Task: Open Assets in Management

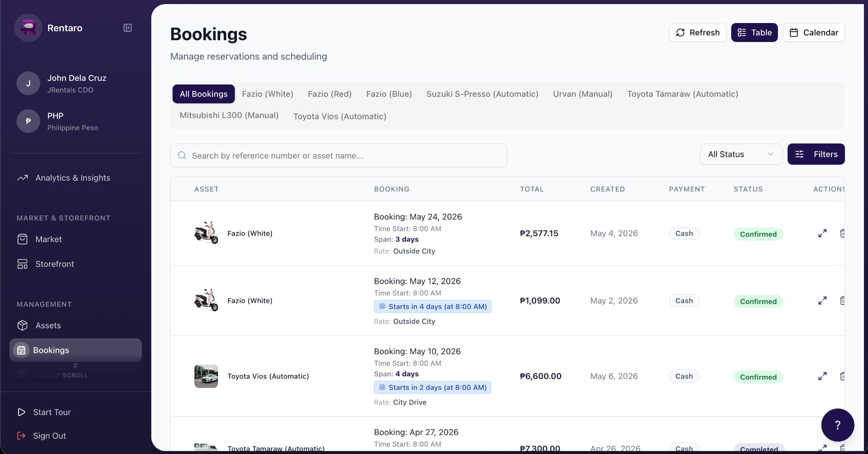Action: [x=48, y=326]
